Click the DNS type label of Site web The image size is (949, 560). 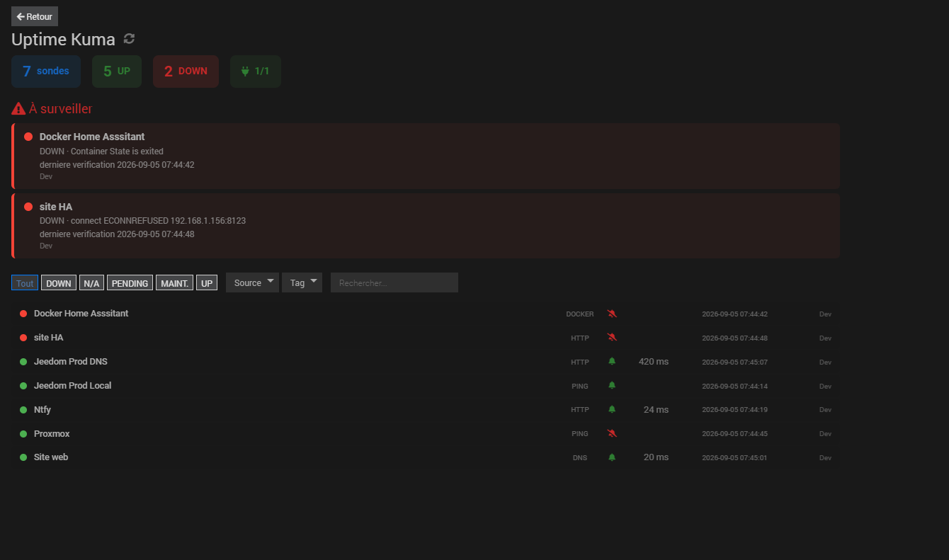580,458
